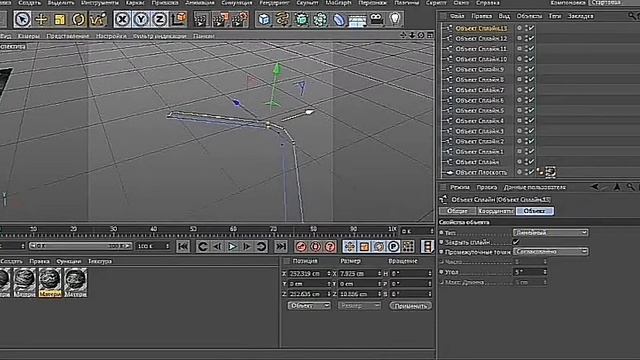
Task: Select the live selection arrow tool
Action: pyautogui.click(x=22, y=19)
